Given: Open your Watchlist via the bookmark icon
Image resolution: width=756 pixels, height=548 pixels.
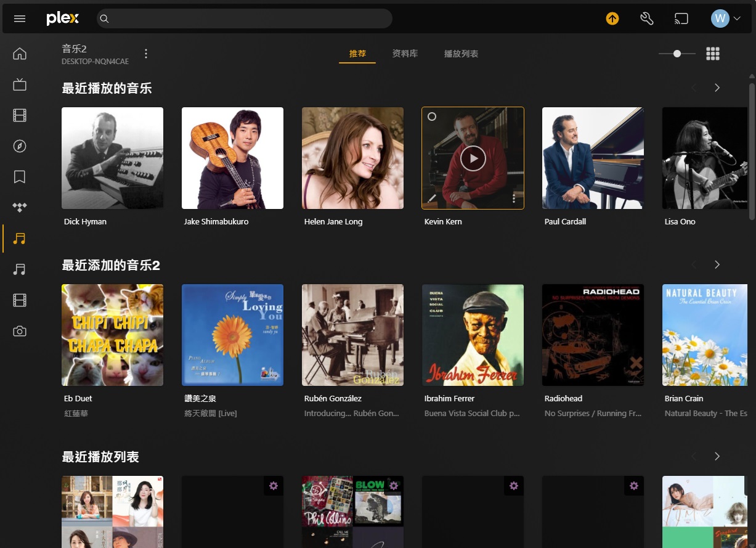Looking at the screenshot, I should click(x=20, y=177).
